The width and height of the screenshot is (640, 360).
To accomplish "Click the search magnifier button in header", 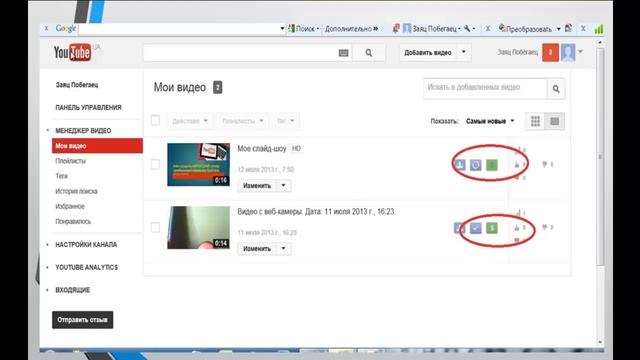I will [x=369, y=53].
